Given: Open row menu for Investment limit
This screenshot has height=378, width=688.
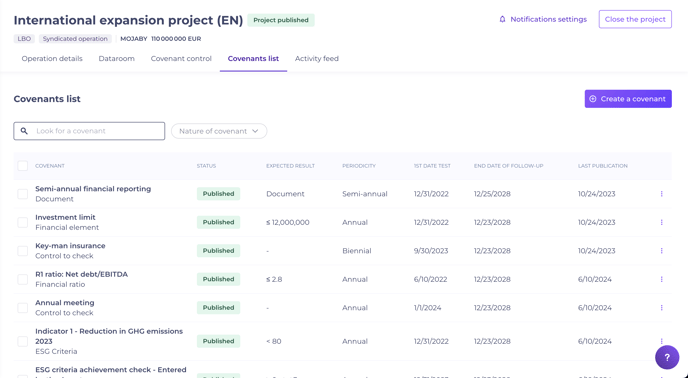Looking at the screenshot, I should [x=661, y=222].
